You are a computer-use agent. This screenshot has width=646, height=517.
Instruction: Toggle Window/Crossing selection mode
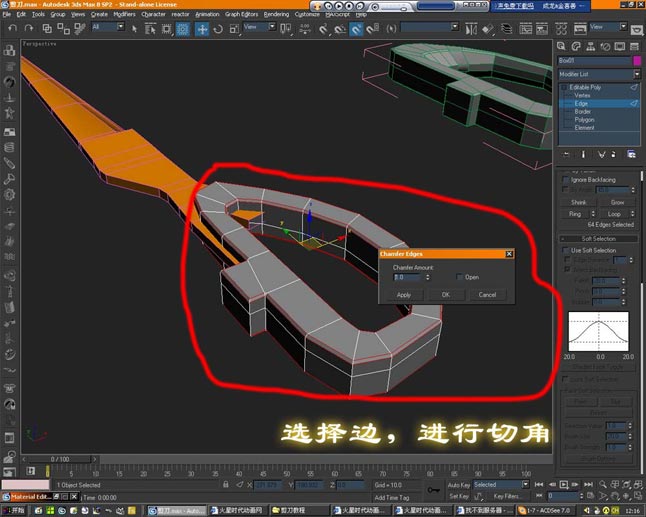click(183, 29)
